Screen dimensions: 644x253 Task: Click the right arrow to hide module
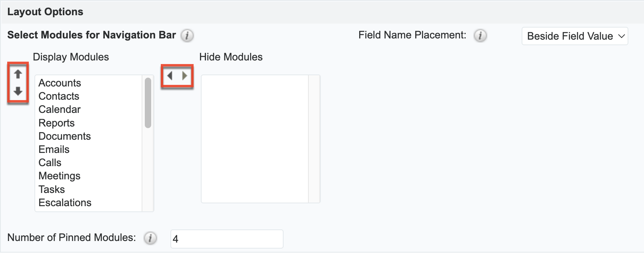click(184, 76)
